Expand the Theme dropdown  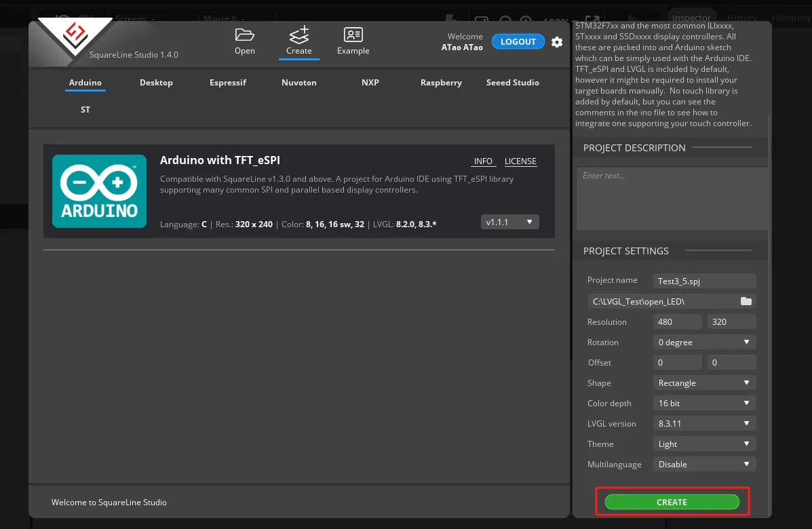click(x=704, y=444)
